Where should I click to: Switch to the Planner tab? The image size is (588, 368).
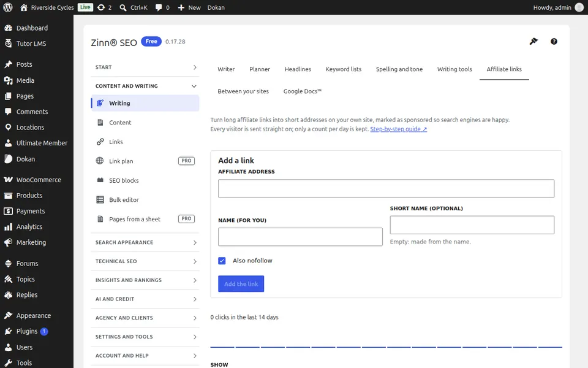pyautogui.click(x=260, y=69)
